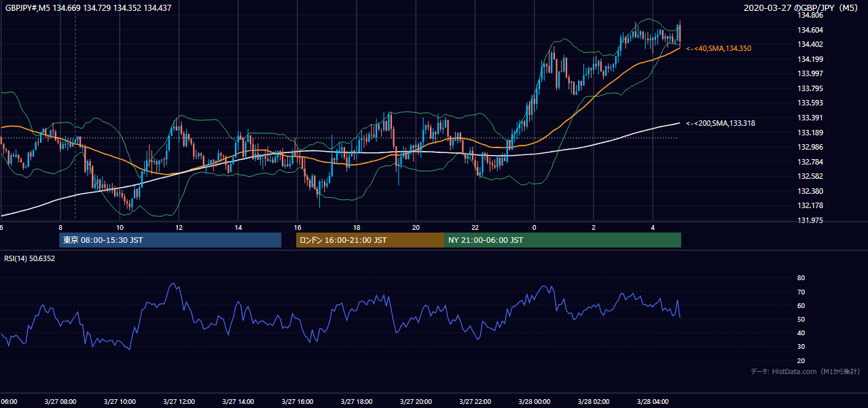Click the 3/27 14:00 date label

238,401
